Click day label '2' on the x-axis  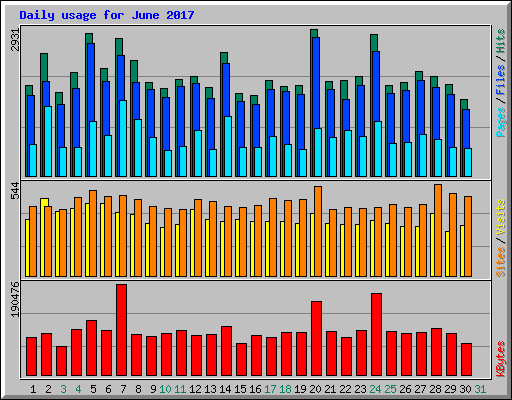pos(48,389)
